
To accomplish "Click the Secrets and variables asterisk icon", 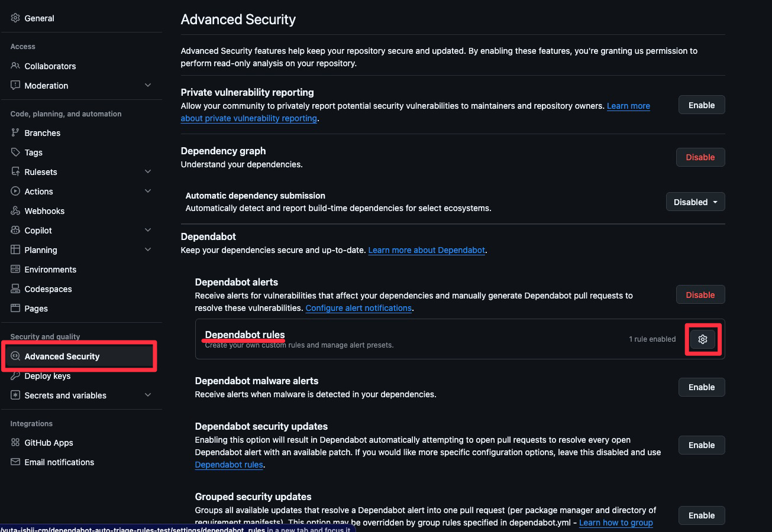I will 15,395.
